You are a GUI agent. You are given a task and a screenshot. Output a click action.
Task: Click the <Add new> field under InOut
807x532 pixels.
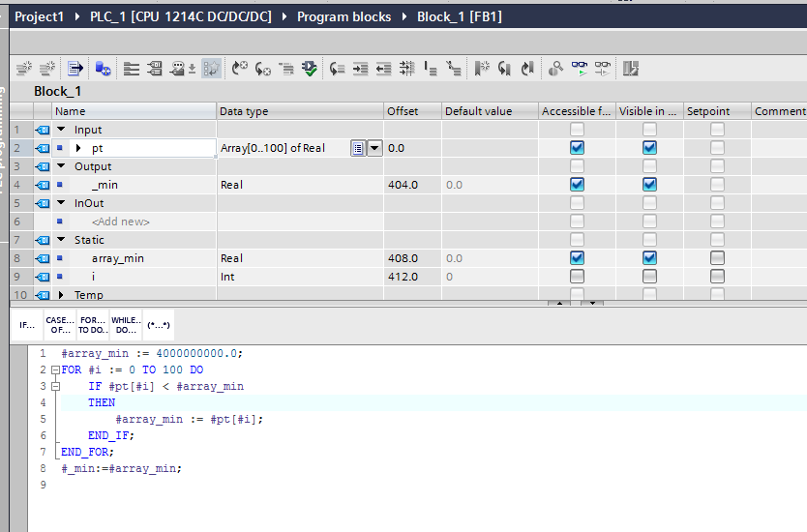[120, 222]
